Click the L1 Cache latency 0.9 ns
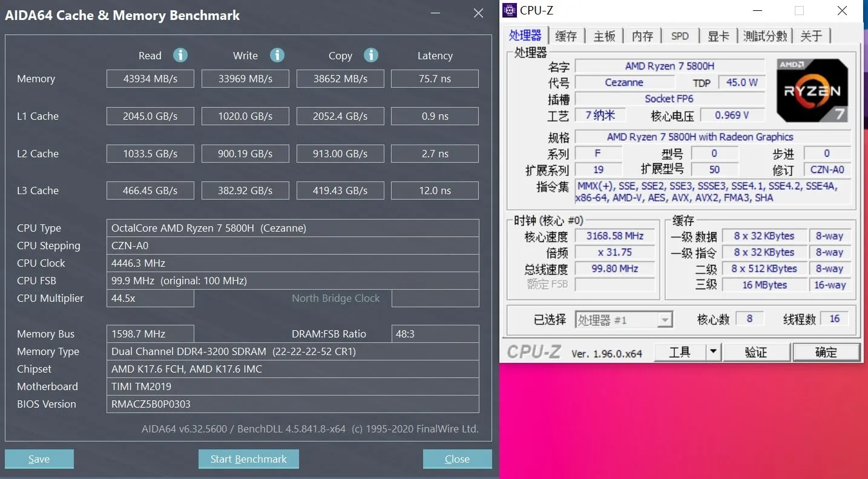This screenshot has width=868, height=479. click(x=435, y=116)
